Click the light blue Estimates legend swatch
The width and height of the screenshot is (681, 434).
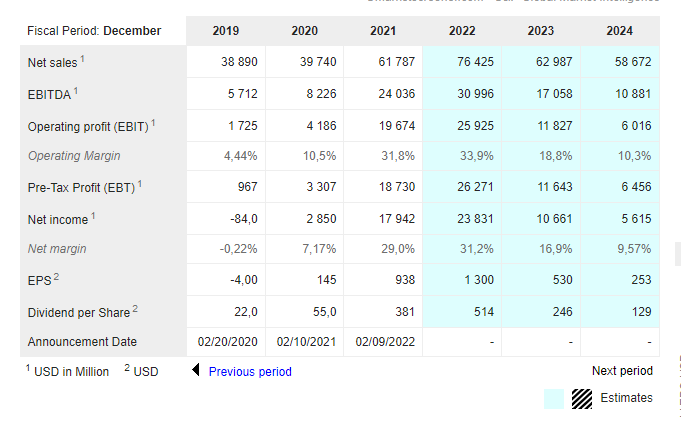coord(554,399)
